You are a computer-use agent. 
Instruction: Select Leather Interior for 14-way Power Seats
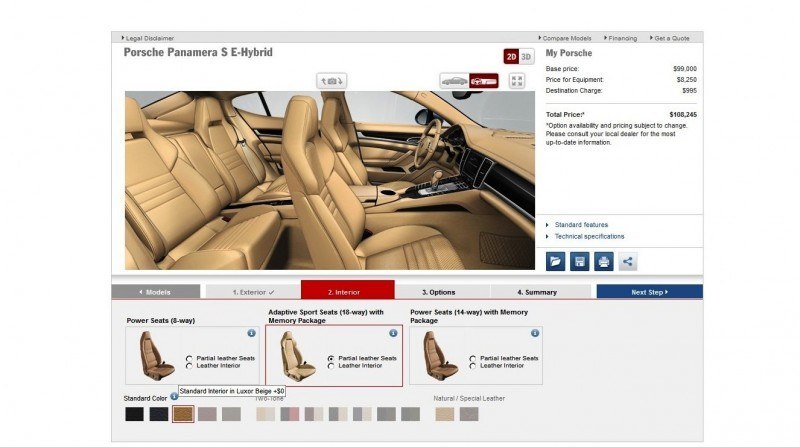point(473,366)
